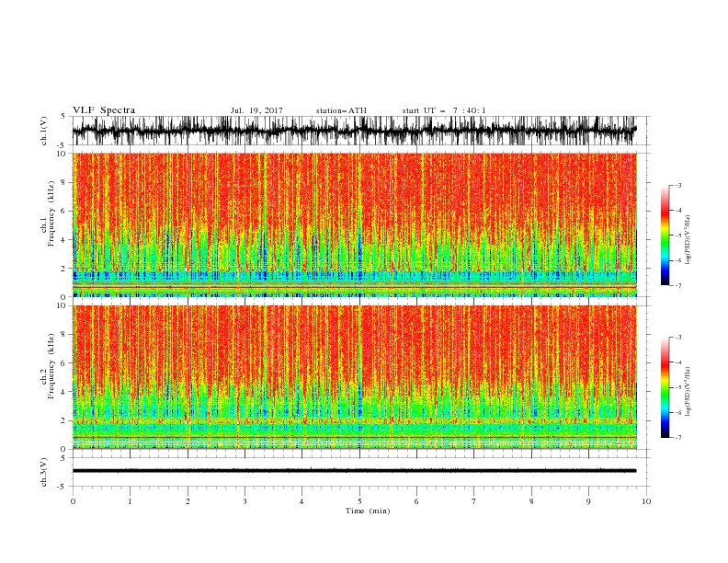Click the '6' tick on the time axis

tap(416, 501)
